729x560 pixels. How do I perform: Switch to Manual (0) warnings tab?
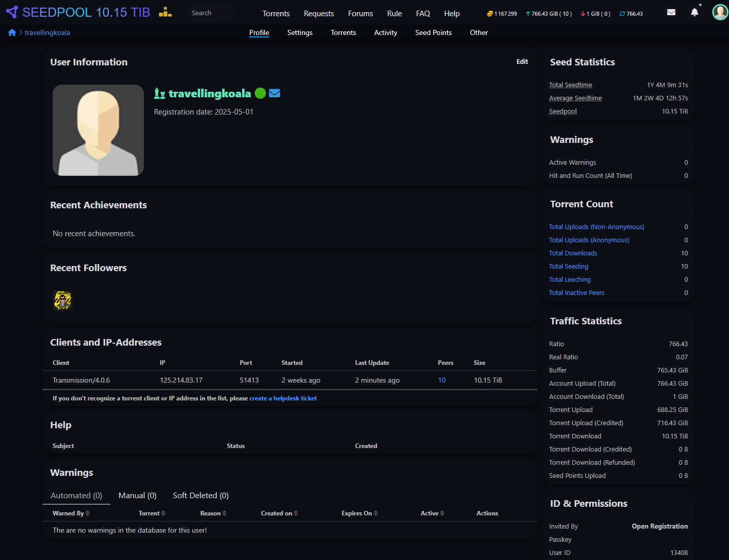[x=137, y=496]
